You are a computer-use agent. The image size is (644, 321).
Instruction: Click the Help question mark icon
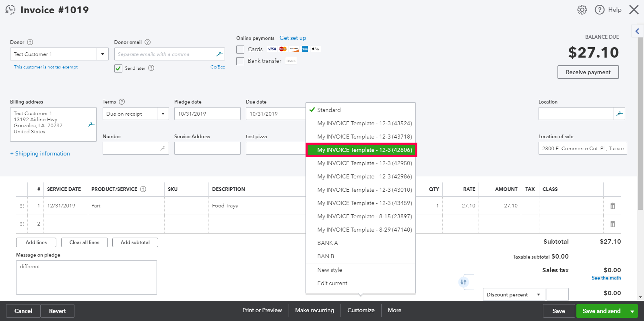click(x=600, y=10)
